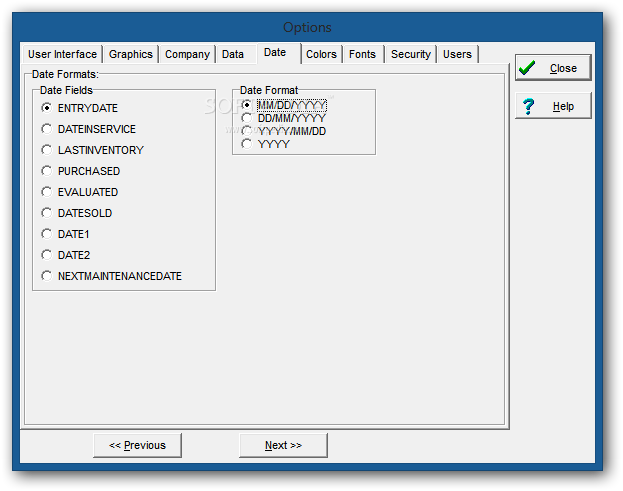Image resolution: width=623 pixels, height=491 pixels.
Task: Open the Colors tab
Action: (x=321, y=54)
